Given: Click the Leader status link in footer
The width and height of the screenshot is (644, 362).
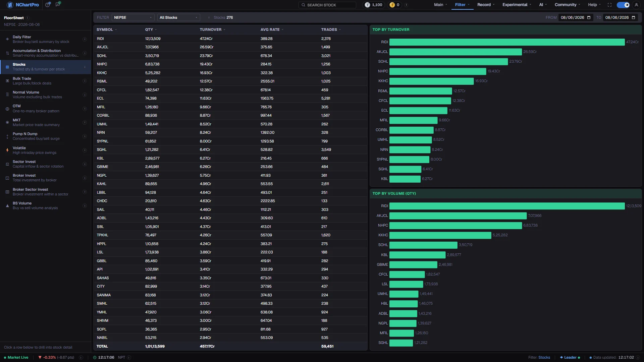Looking at the screenshot, I should pyautogui.click(x=570, y=357).
